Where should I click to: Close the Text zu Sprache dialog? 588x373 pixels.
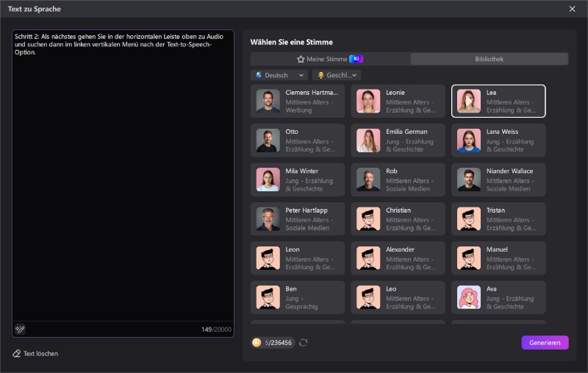click(573, 9)
